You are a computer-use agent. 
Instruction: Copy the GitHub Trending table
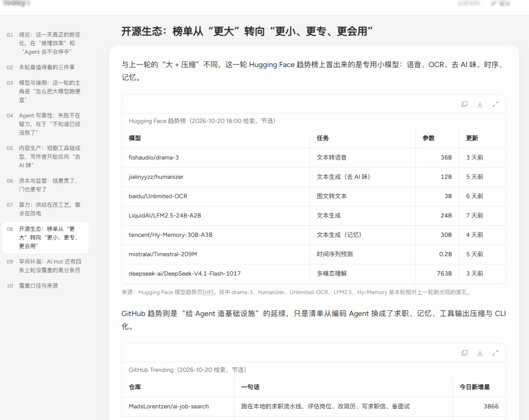point(464,353)
